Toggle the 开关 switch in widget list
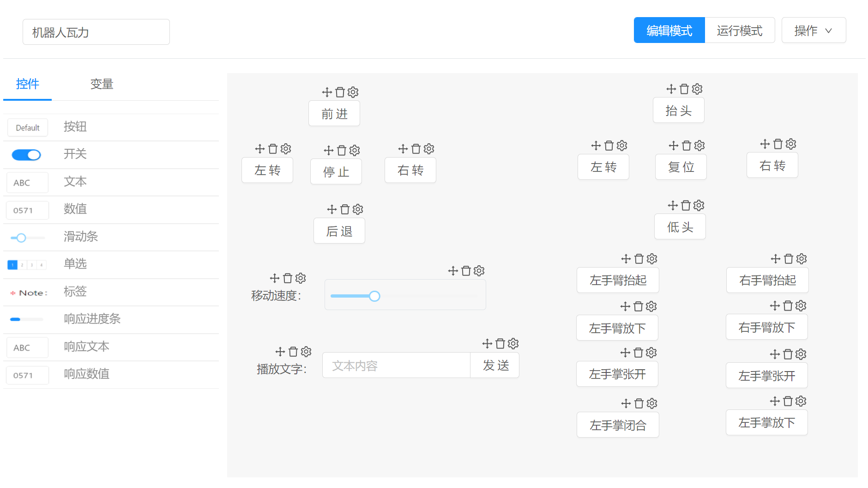The image size is (868, 488). (26, 155)
